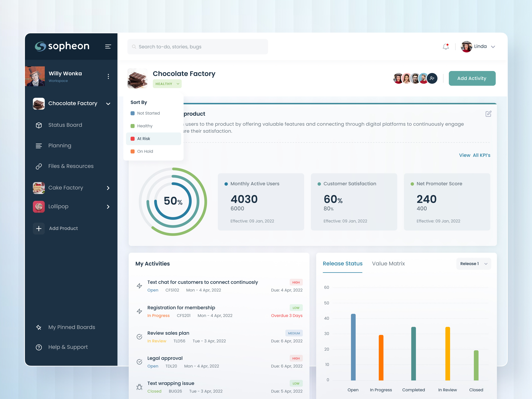Click the Help & Support question icon
This screenshot has width=532, height=399.
click(39, 347)
